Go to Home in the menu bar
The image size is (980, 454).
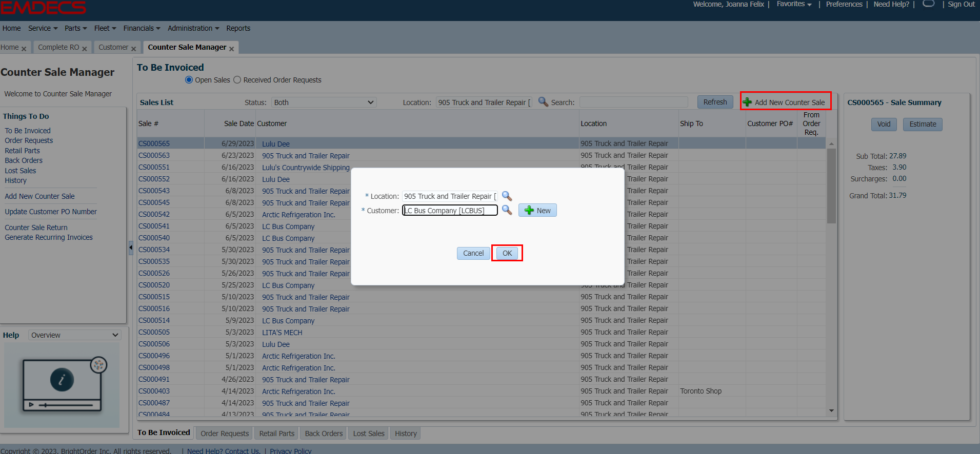pos(11,28)
